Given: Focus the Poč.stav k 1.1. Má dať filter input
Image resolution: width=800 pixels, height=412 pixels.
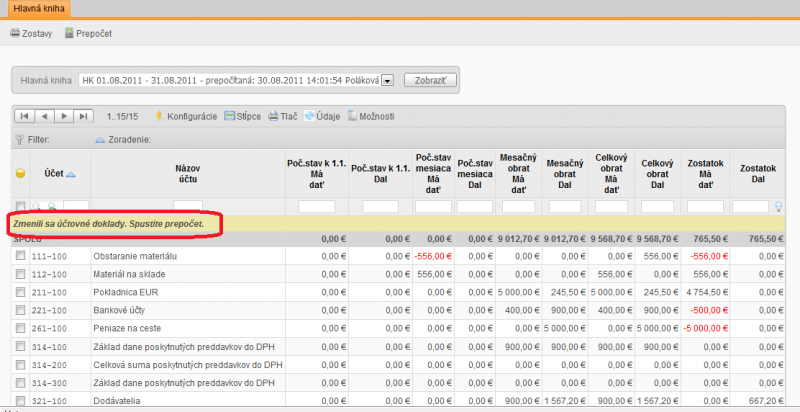Looking at the screenshot, I should point(317,206).
